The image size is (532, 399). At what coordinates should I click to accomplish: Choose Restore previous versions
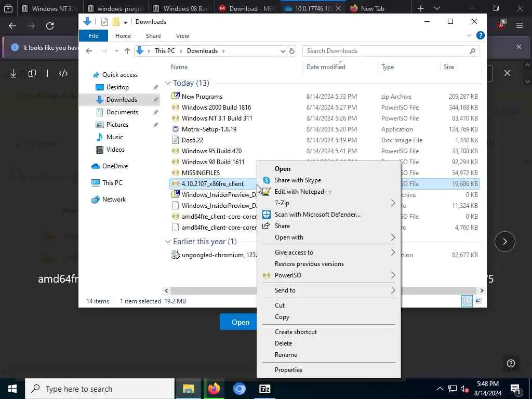[328, 263]
